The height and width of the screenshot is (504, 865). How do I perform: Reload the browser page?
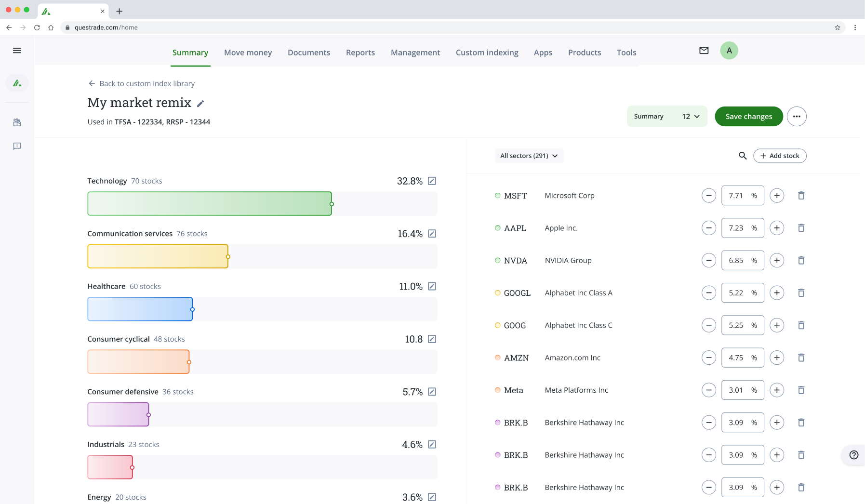pos(37,27)
